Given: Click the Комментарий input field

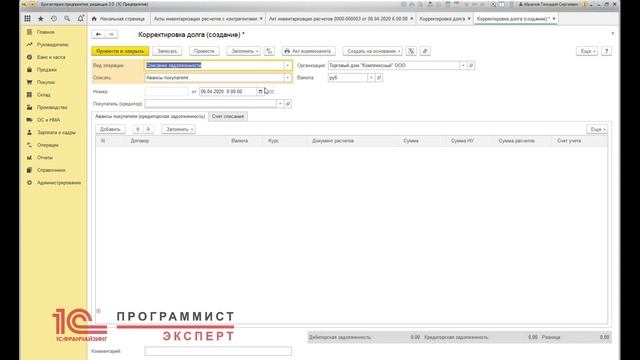Looking at the screenshot, I should pos(218,351).
